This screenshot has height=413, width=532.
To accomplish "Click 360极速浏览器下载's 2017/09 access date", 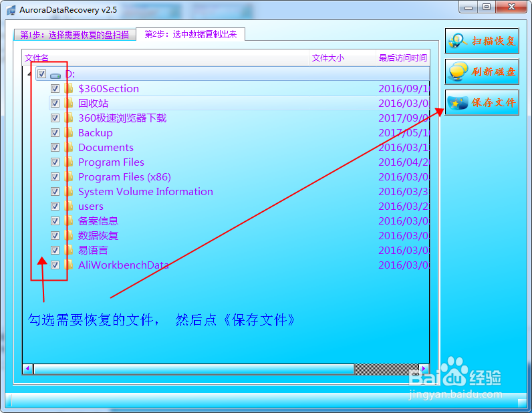I will coord(404,118).
